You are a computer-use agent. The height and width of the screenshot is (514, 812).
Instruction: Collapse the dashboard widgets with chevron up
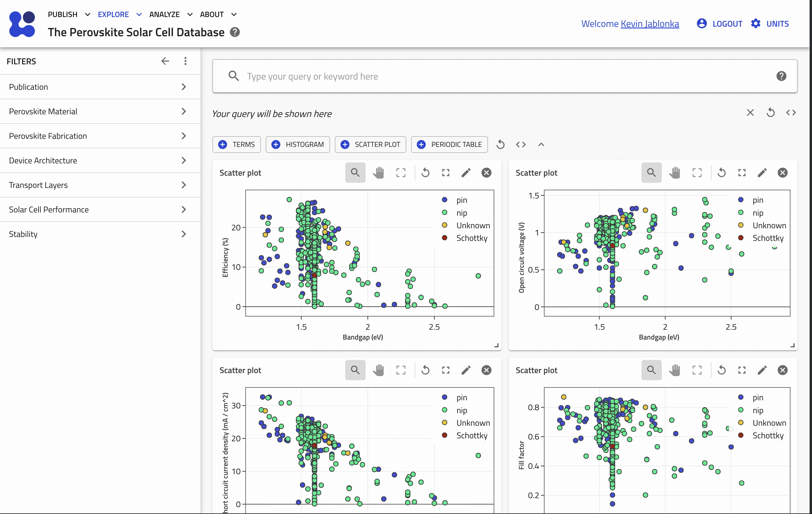tap(541, 145)
